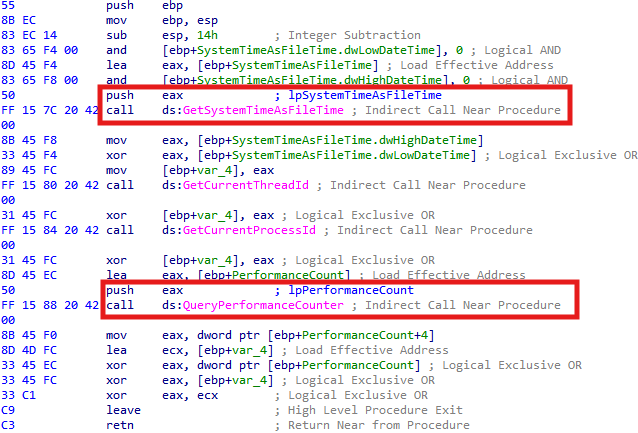The height and width of the screenshot is (433, 638).
Task: Click 'Logical Exclusive OR' comment on xor dwLowDateTime line
Action: pos(568,155)
